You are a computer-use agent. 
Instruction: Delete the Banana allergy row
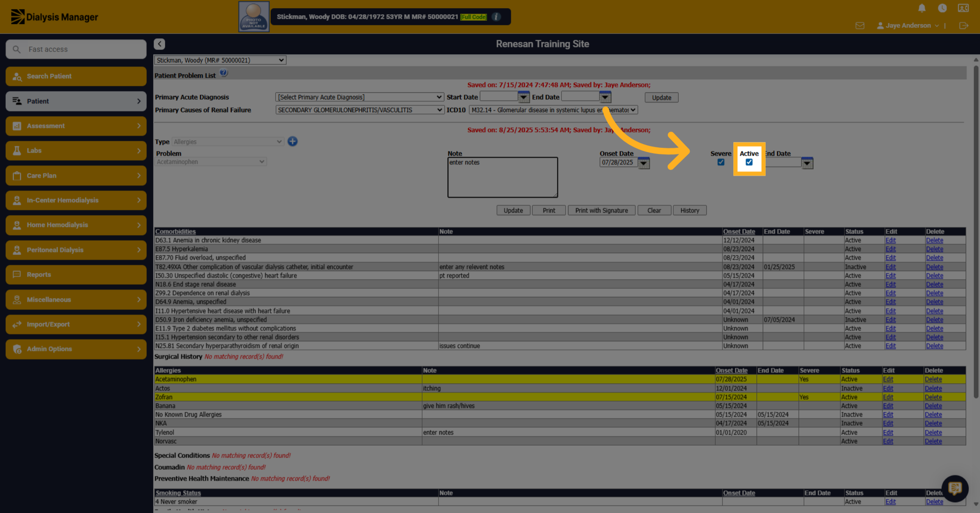coord(933,406)
